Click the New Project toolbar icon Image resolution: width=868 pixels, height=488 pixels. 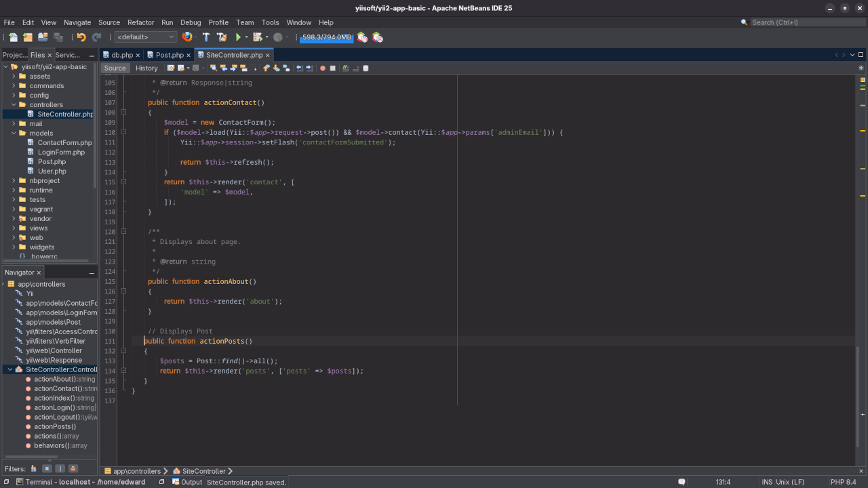(28, 37)
